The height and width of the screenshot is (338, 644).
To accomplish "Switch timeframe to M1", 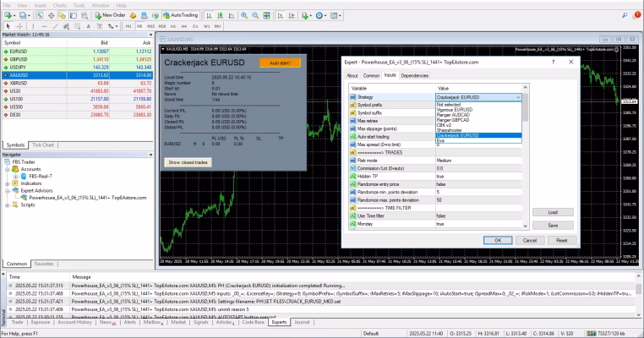I will (x=128, y=26).
